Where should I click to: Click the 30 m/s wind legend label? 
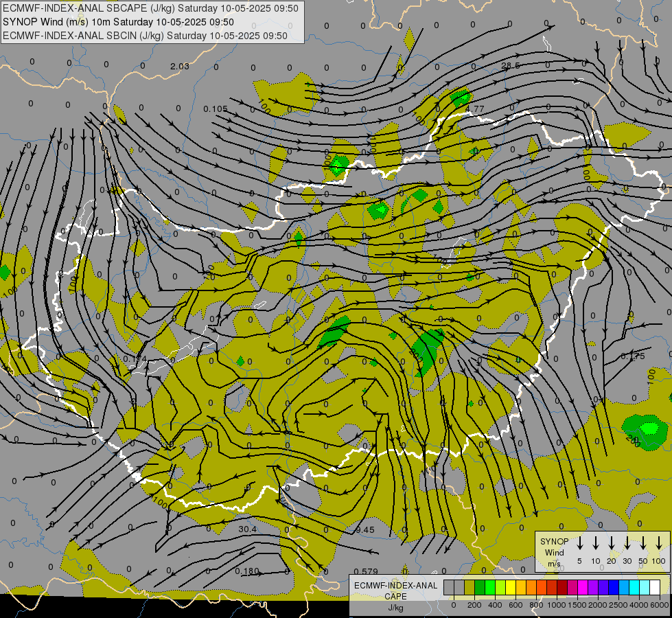point(627,561)
